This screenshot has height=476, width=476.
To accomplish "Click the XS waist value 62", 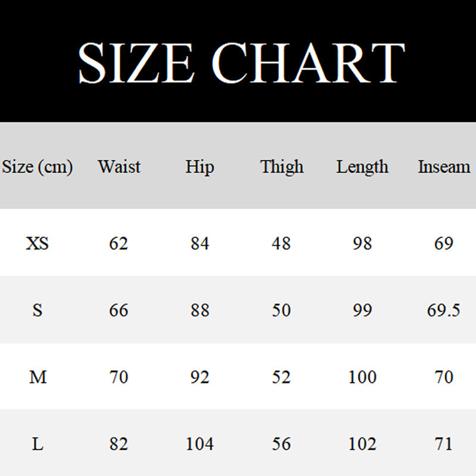I will click(x=119, y=243).
